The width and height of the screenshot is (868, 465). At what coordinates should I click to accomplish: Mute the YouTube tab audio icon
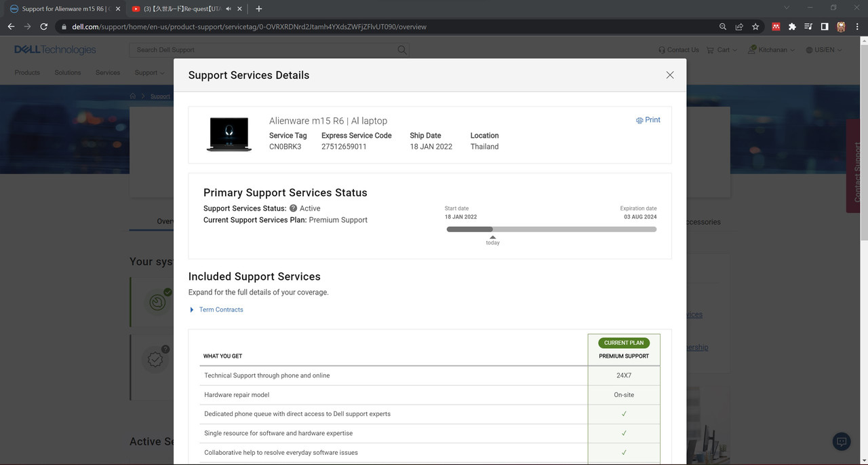click(x=229, y=9)
